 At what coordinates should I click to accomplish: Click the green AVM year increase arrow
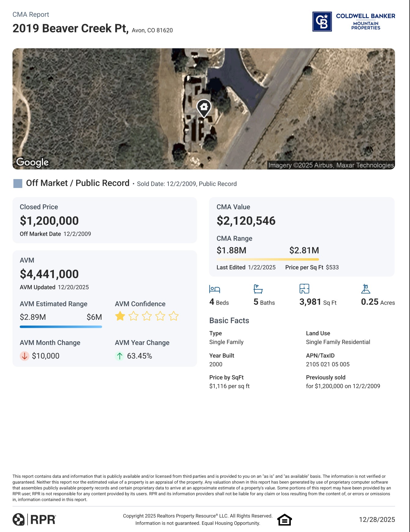click(120, 356)
